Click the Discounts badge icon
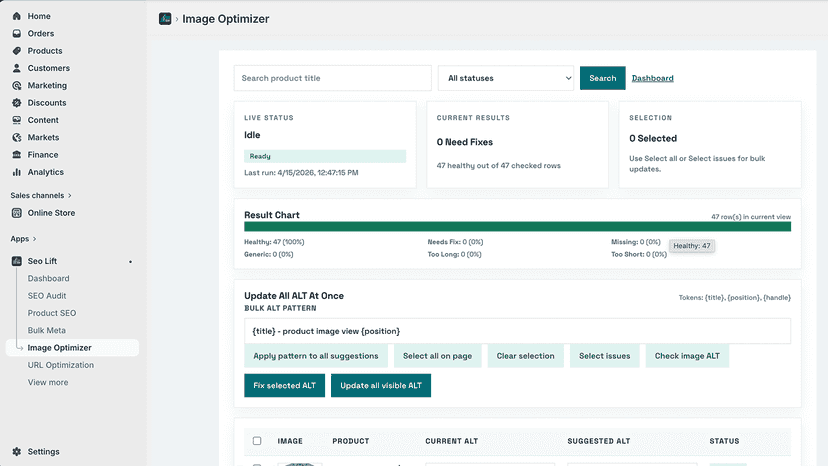Viewport: 828px width, 466px height. point(17,102)
